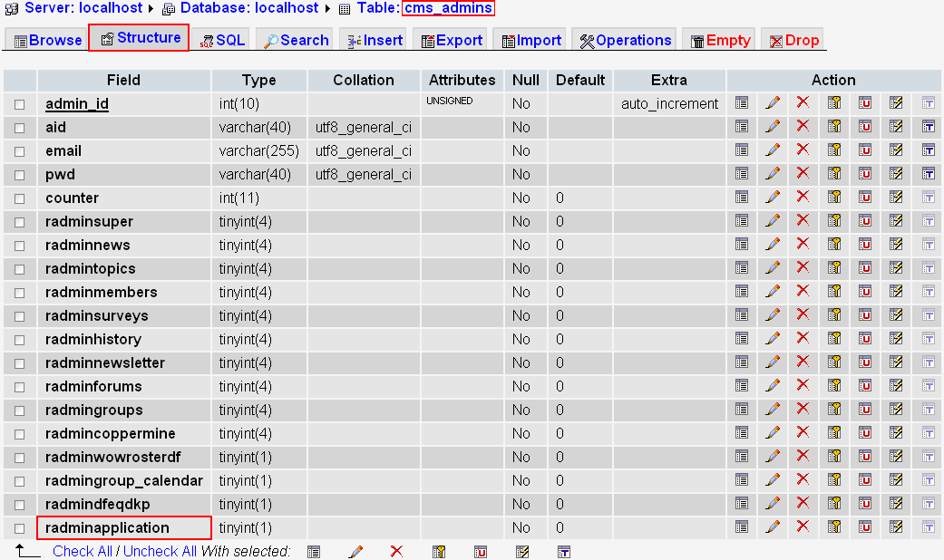Click With selected red Drop icon at bottom
This screenshot has height=560, width=944.
tap(396, 551)
